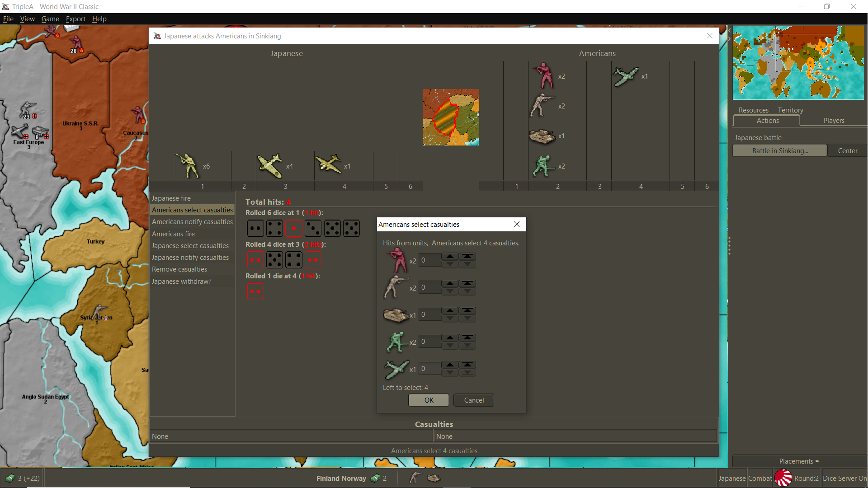Screen dimensions: 868x488
Task: Select the Americans notify casualties step
Action: click(192, 222)
